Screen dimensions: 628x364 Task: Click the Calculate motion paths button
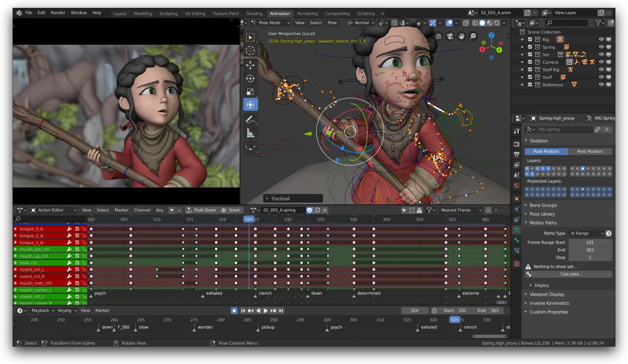(571, 274)
